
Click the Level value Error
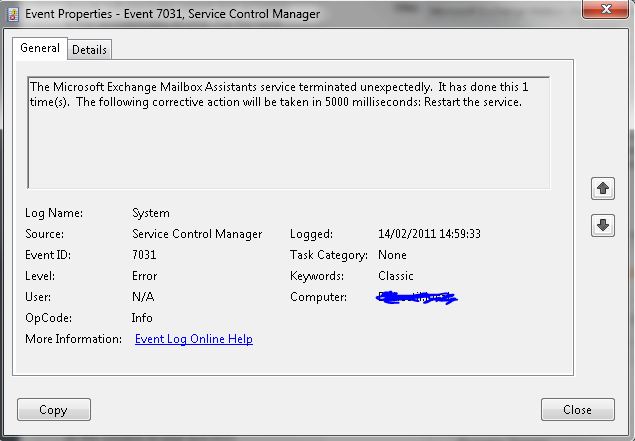[145, 276]
